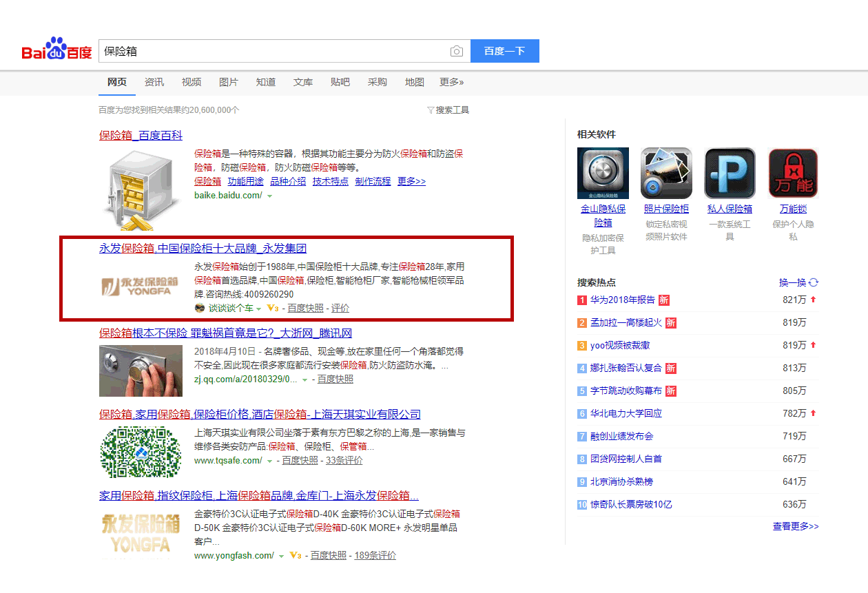Open 百度快照 for the 永发集团 result

[306, 308]
